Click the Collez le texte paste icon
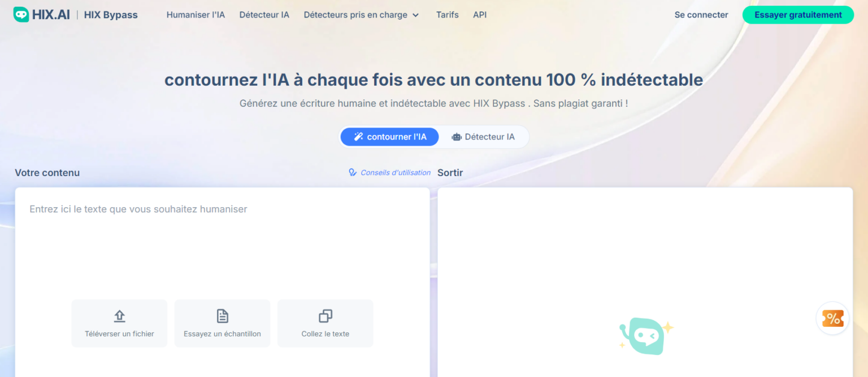The image size is (868, 377). pyautogui.click(x=325, y=316)
